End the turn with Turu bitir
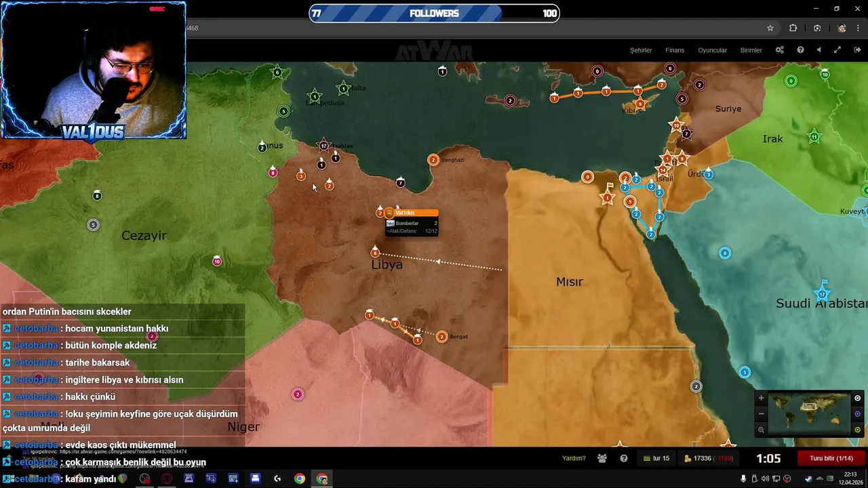The image size is (868, 488). click(x=831, y=458)
